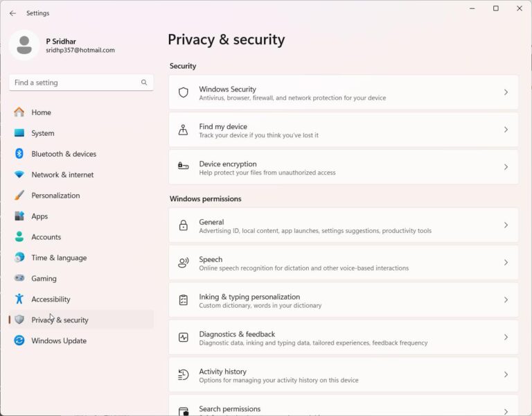Click the user profile avatar
532x416 pixels.
coord(24,45)
